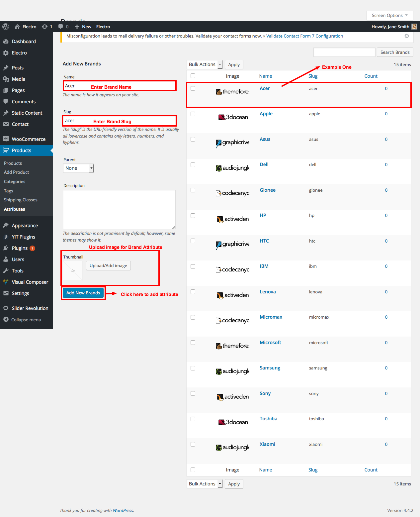This screenshot has width=420, height=517.
Task: Dismiss the misconfiguration notice
Action: [x=407, y=36]
